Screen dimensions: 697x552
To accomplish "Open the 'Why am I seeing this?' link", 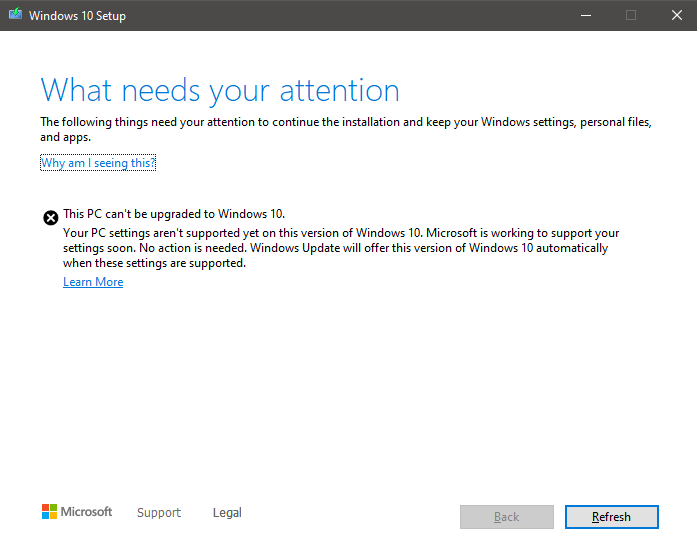I will [98, 163].
